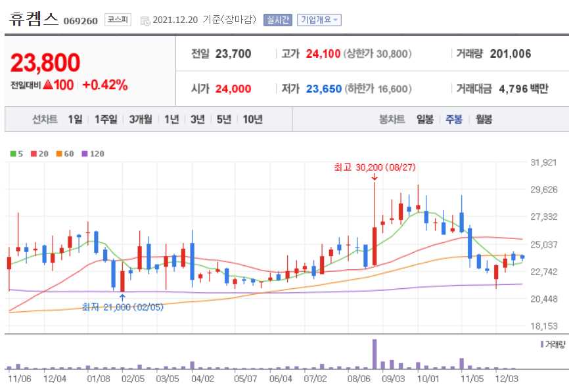This screenshot has height=392, width=569.
Task: Click the 코스피 market badge
Action: (x=118, y=19)
